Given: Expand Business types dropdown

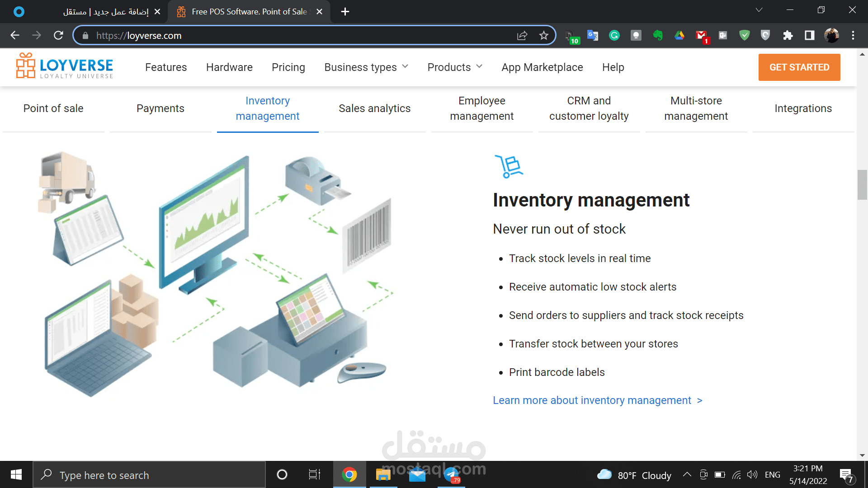Looking at the screenshot, I should pos(366,67).
